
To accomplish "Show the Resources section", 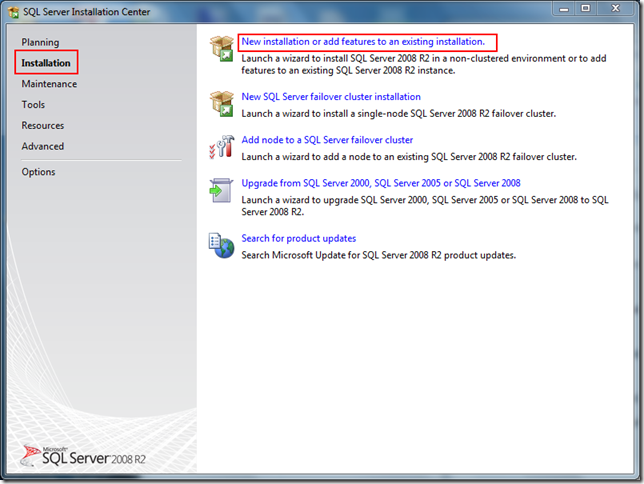I will [43, 125].
